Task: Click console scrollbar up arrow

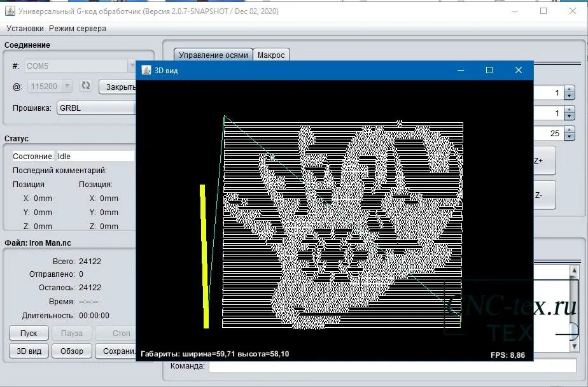Action: (x=574, y=270)
